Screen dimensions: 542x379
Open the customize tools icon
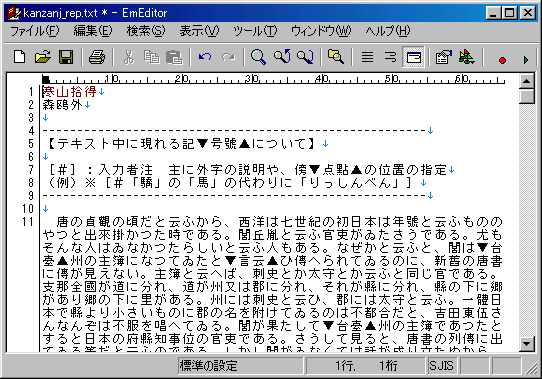467,57
